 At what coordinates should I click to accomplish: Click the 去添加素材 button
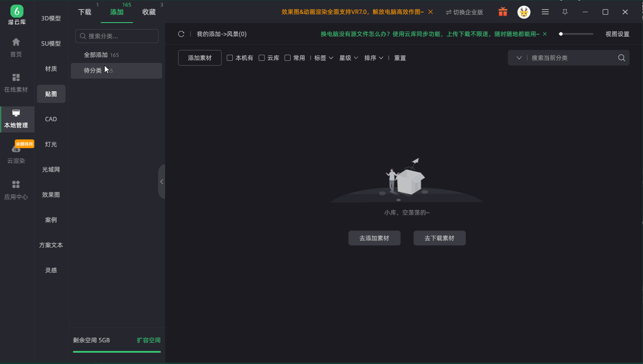[375, 238]
